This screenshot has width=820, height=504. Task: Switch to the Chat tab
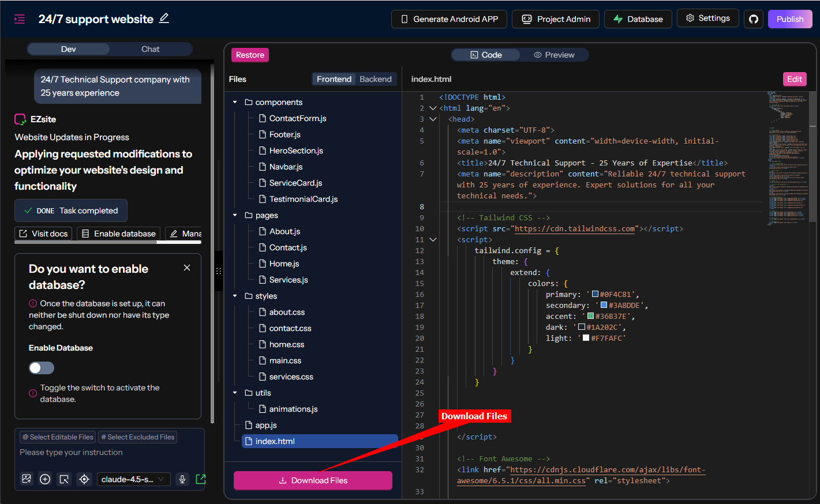pyautogui.click(x=150, y=49)
